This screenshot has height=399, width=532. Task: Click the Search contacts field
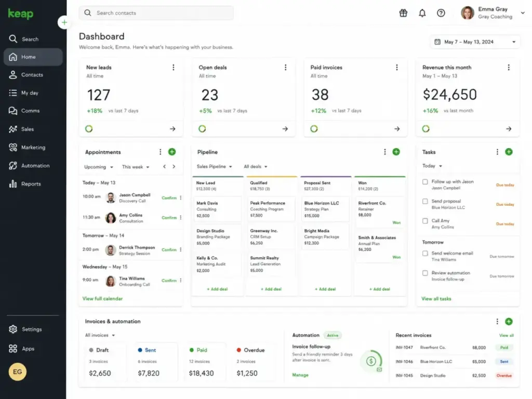click(x=156, y=13)
